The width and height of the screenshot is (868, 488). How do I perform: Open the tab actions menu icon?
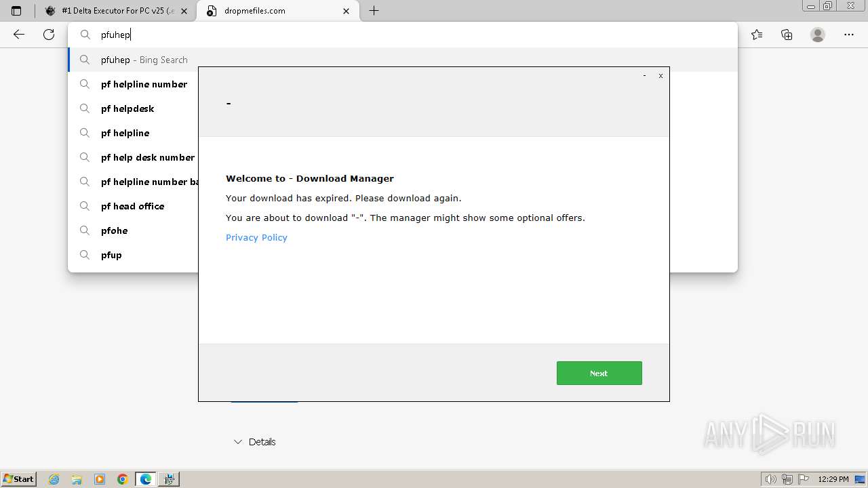tap(16, 11)
